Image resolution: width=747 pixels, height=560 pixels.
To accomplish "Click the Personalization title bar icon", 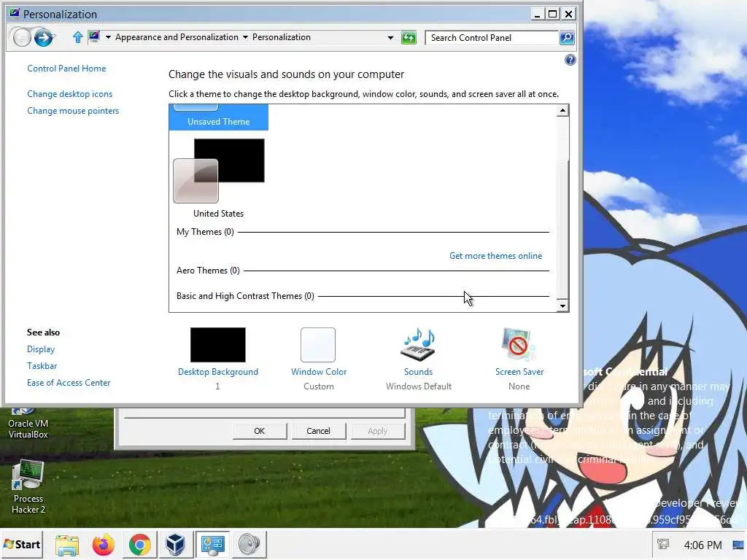I will pyautogui.click(x=15, y=14).
